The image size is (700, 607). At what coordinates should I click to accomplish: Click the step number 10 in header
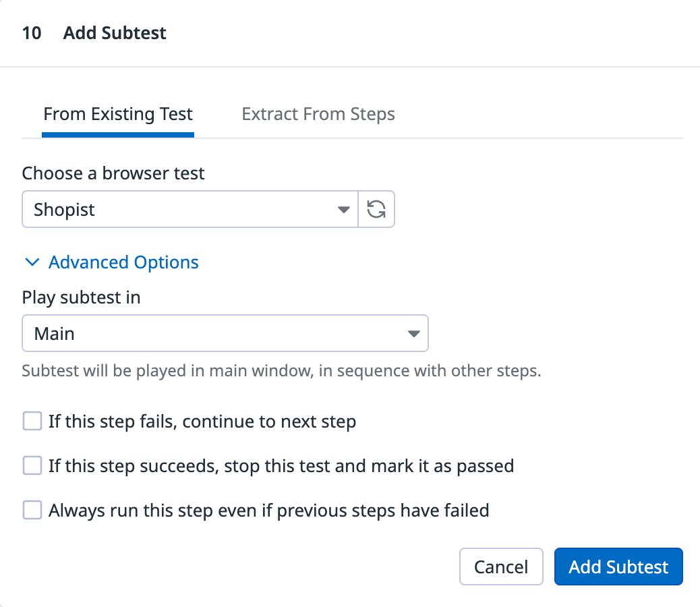[x=32, y=33]
